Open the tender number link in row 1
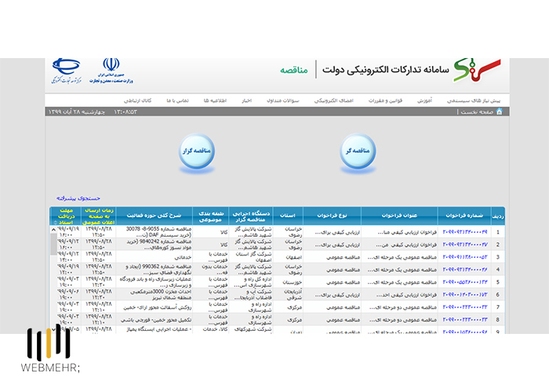The width and height of the screenshot is (549, 392). pyautogui.click(x=465, y=232)
